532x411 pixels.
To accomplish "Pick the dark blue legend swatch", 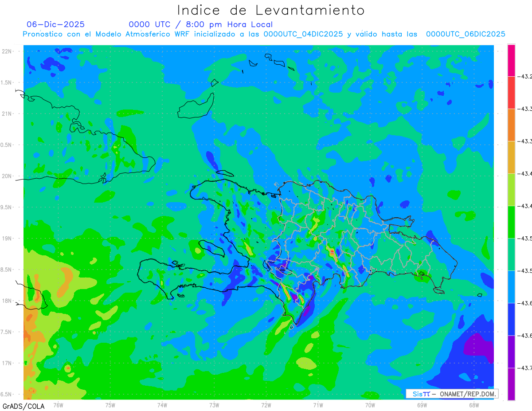I will (511, 319).
